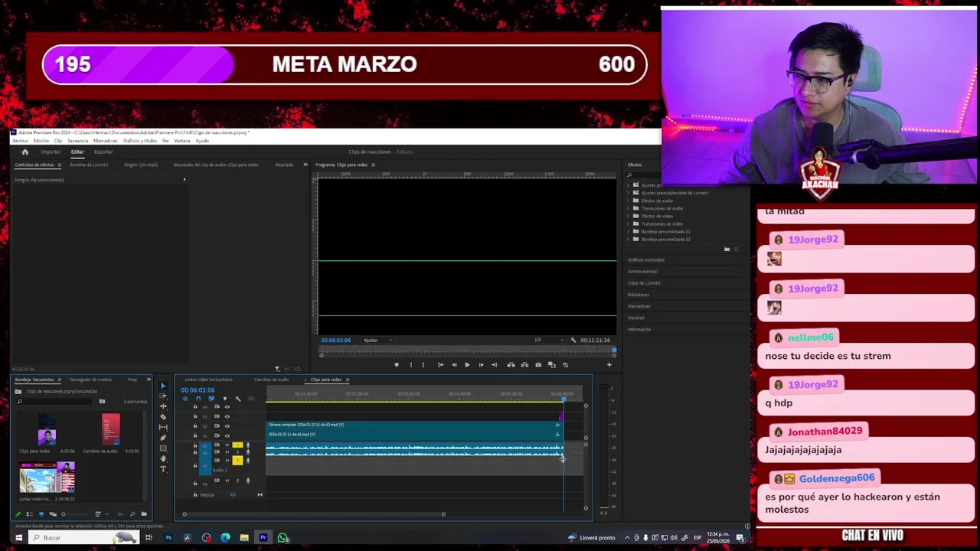This screenshot has width=980, height=551.
Task: Select the Ripple Edit tool
Action: click(x=163, y=406)
